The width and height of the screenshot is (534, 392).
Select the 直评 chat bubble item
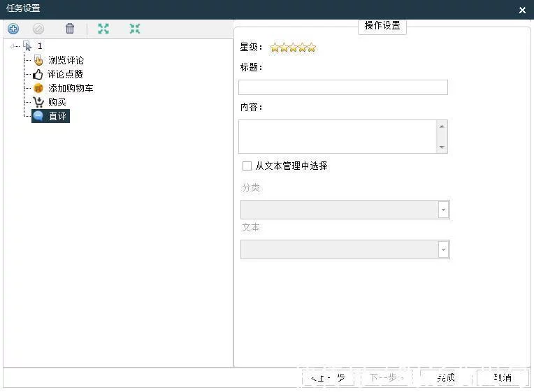tap(51, 116)
